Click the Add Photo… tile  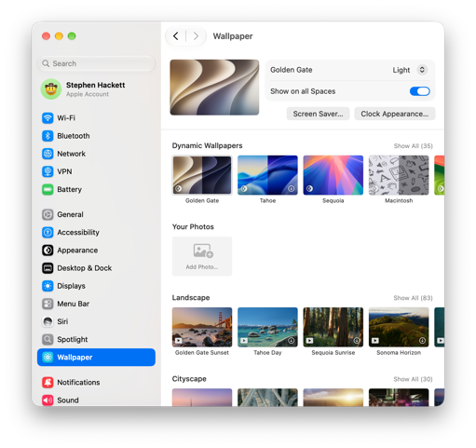(202, 256)
